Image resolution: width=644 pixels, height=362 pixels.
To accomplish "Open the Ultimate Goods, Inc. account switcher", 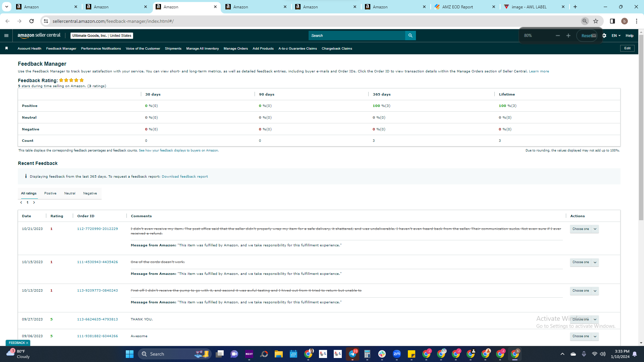I will [x=102, y=36].
